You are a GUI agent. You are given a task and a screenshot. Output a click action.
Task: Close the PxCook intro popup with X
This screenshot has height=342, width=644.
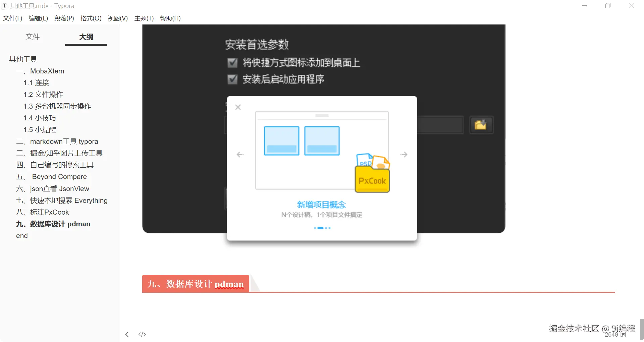point(238,107)
